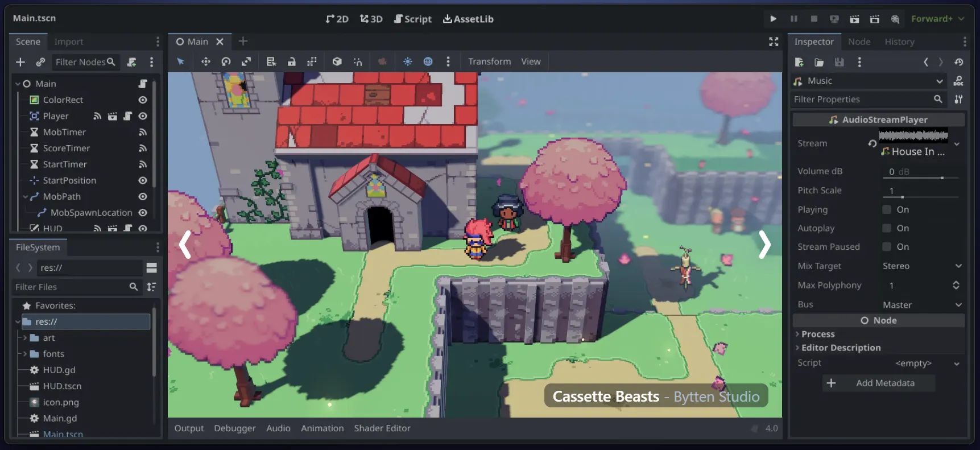Enable the Autoplay checkbox
The height and width of the screenshot is (450, 980).
point(886,228)
